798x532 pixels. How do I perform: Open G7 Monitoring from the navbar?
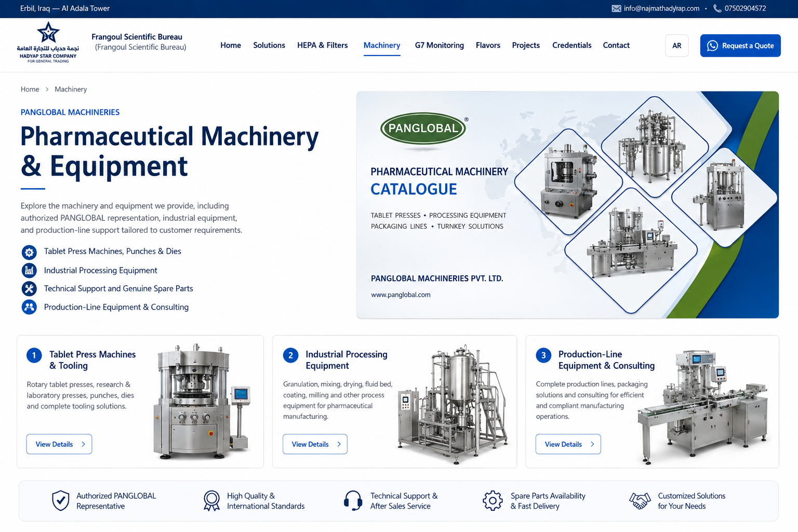coord(440,45)
